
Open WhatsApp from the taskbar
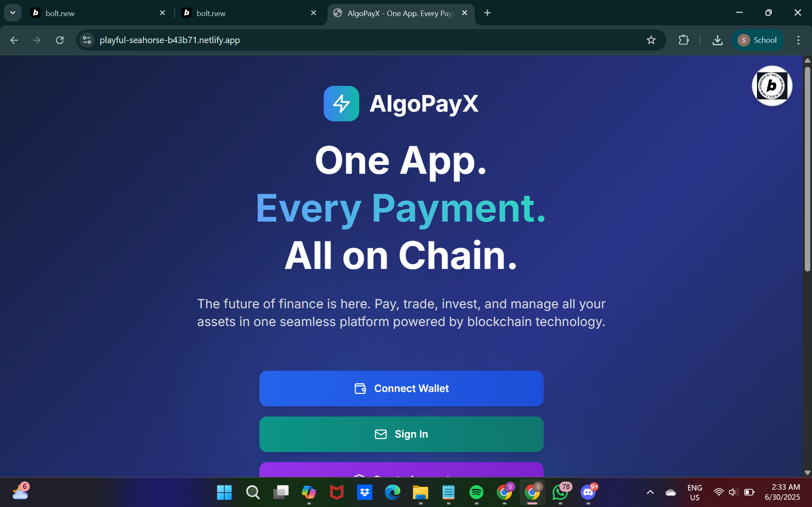[x=560, y=492]
